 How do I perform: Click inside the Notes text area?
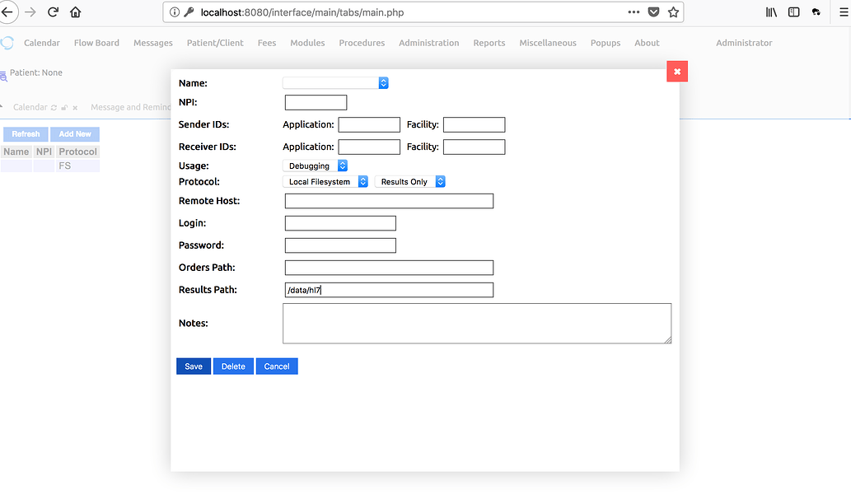[476, 323]
